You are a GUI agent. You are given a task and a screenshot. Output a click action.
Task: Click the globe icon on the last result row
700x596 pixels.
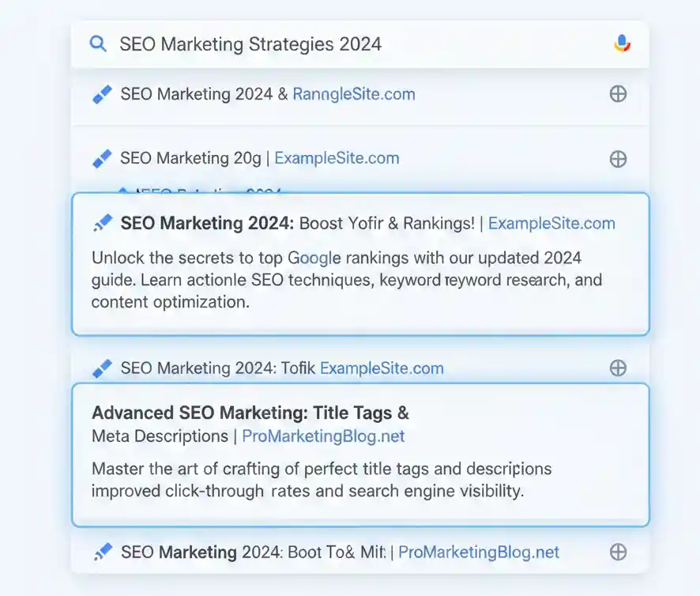point(618,553)
